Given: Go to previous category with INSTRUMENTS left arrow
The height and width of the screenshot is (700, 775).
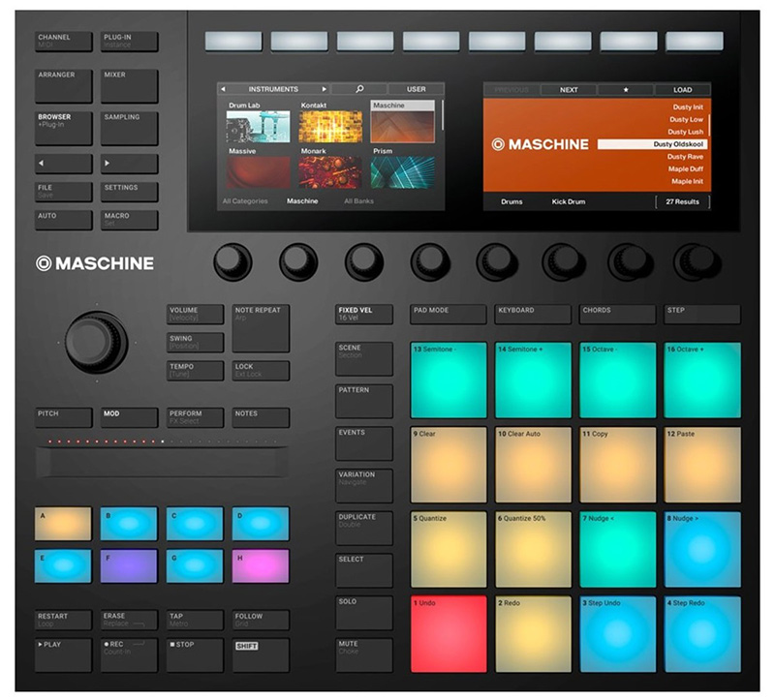Looking at the screenshot, I should 223,89.
